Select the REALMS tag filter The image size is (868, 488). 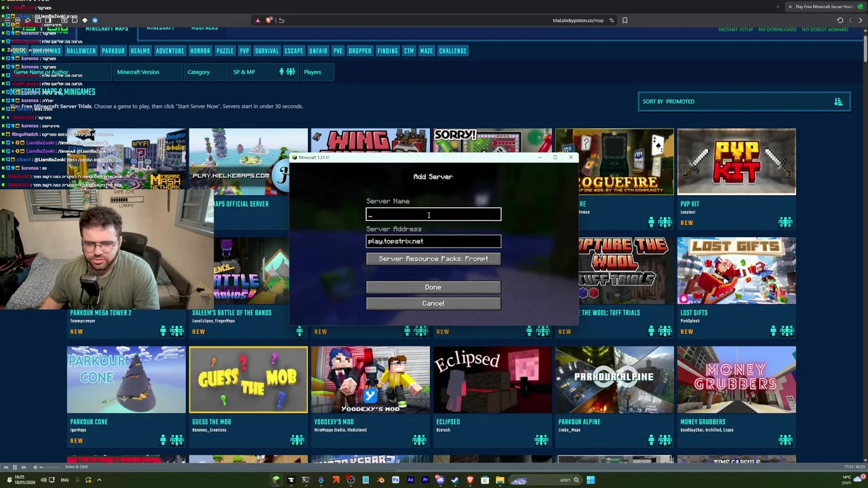[140, 51]
